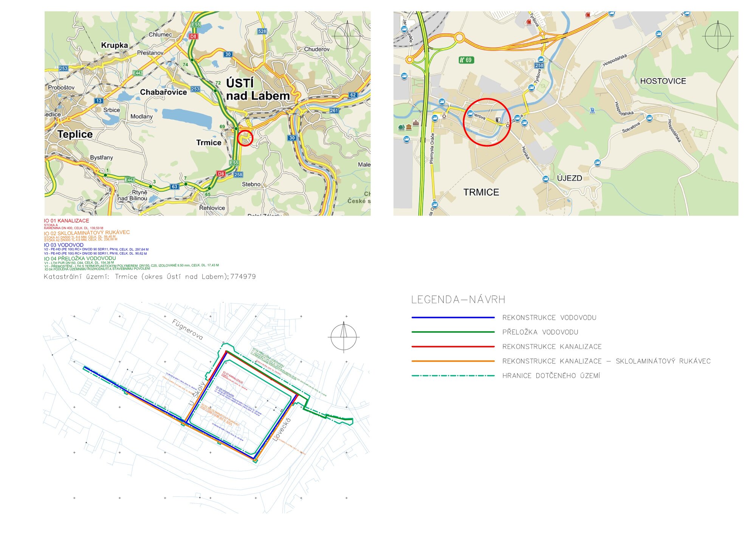The height and width of the screenshot is (535, 756).
Task: Click the green IO 04 PŘELOŽKA VODOVODU heading
Action: (x=80, y=259)
